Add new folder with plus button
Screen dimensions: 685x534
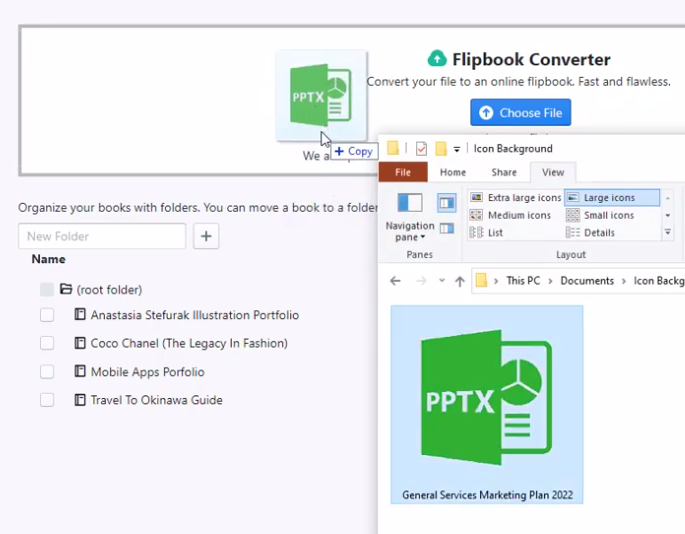coord(206,236)
